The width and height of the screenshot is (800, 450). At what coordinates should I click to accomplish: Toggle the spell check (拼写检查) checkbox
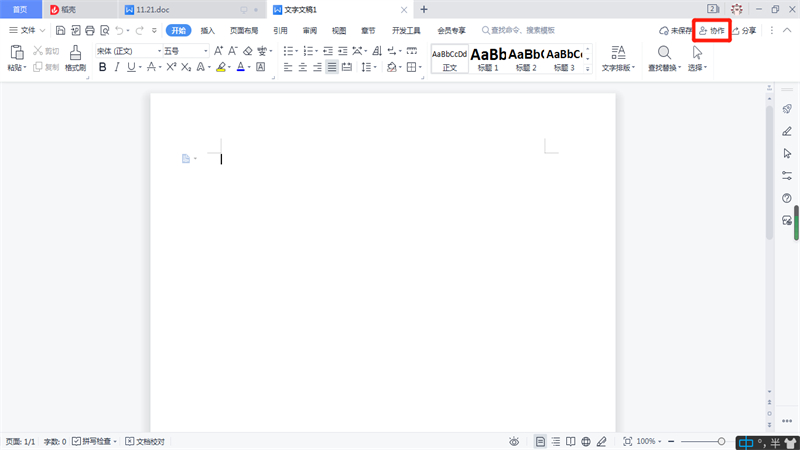click(78, 441)
